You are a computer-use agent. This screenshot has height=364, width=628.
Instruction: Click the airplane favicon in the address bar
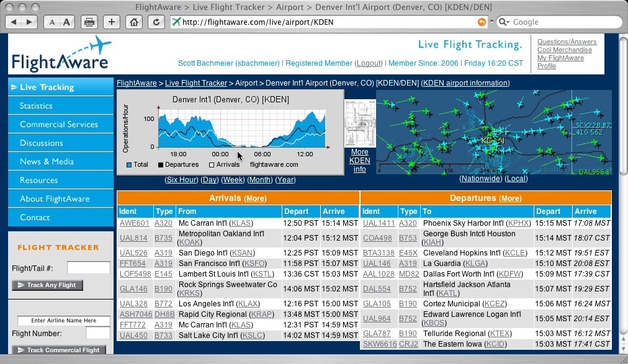(x=176, y=22)
